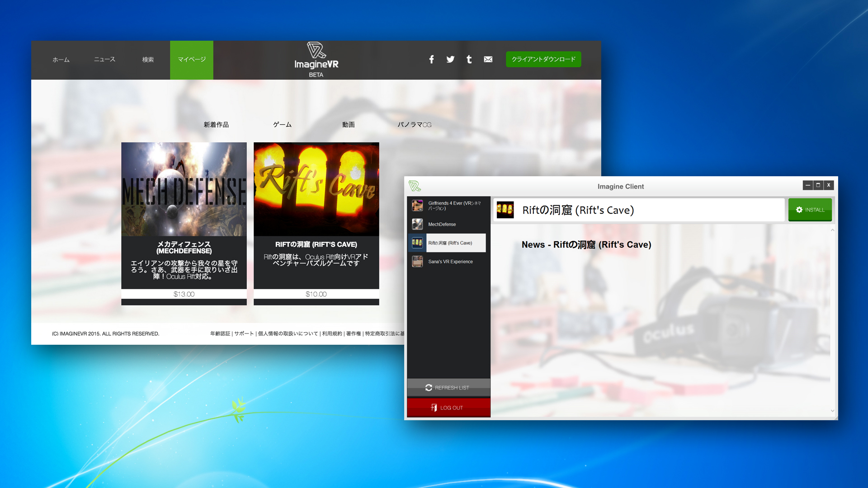Select Riftの洞窟 (Rift's Cave) list entry
Image resolution: width=868 pixels, height=488 pixels.
tap(448, 243)
